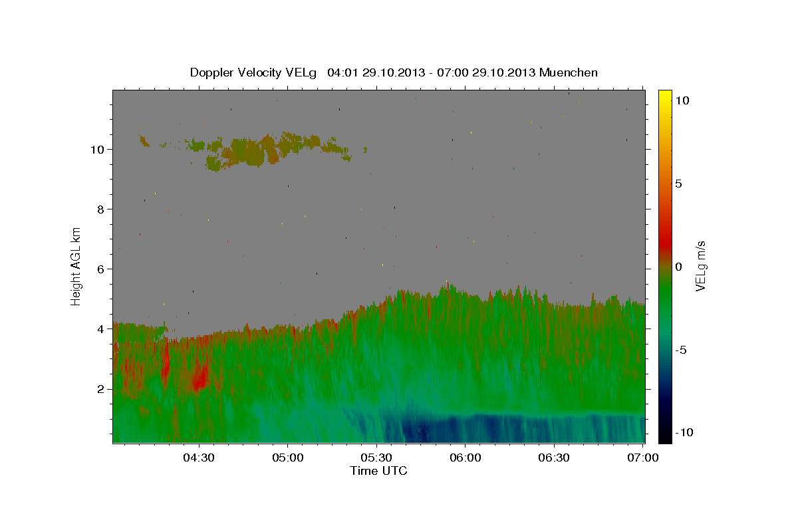This screenshot has height=532, width=798.
Task: Click the colorbar value -10 label
Action: pos(684,433)
